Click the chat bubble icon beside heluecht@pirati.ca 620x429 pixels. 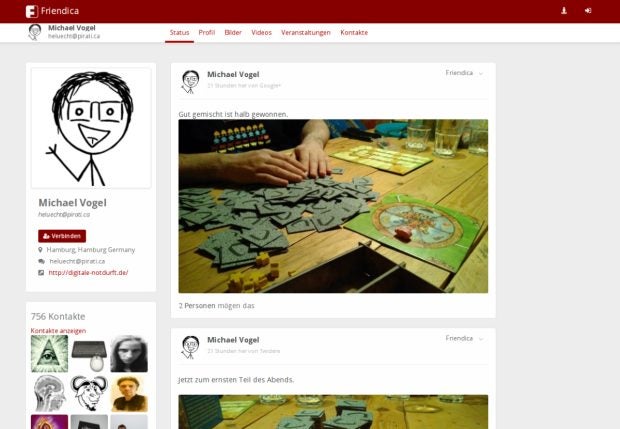pos(41,261)
